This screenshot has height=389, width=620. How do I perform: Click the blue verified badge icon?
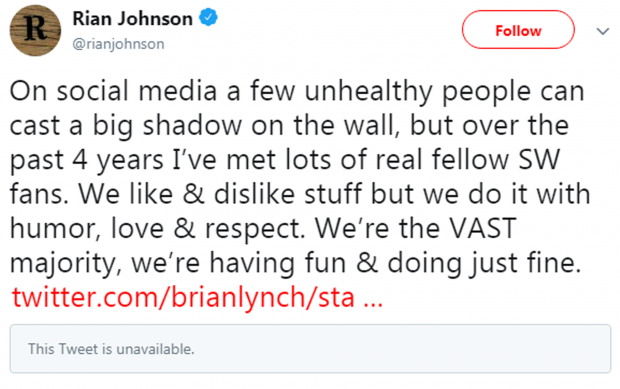(208, 17)
